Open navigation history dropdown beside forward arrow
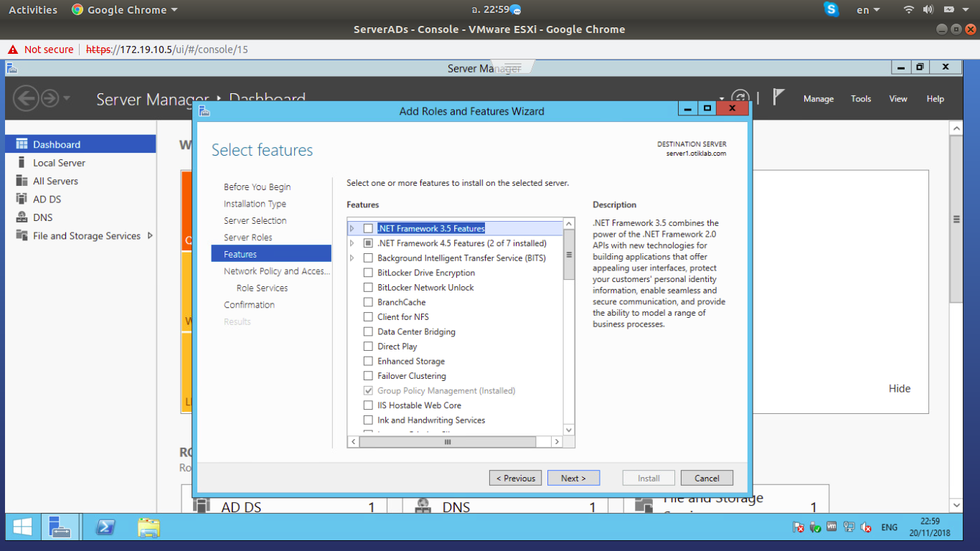Screen dimensions: 980x551 click(x=67, y=98)
